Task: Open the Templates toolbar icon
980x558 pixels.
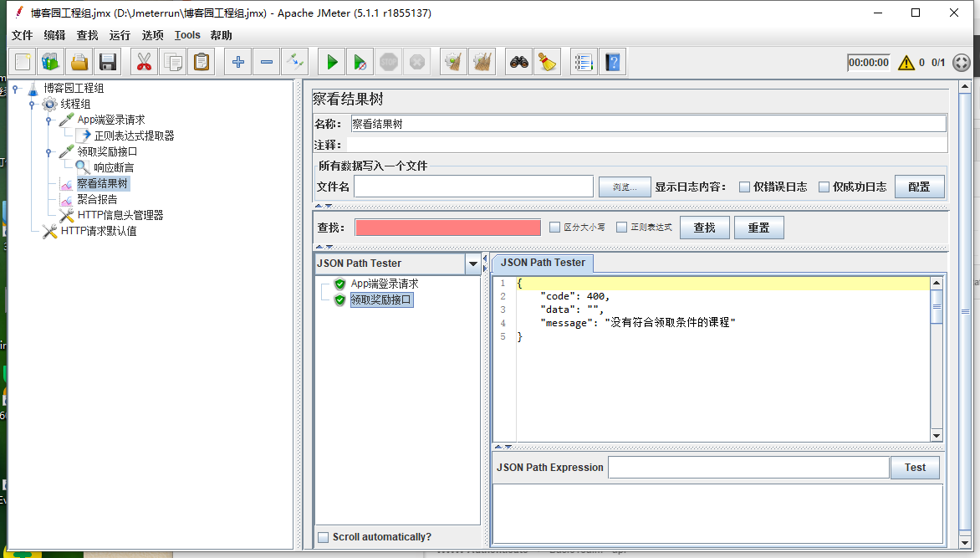Action: click(51, 62)
